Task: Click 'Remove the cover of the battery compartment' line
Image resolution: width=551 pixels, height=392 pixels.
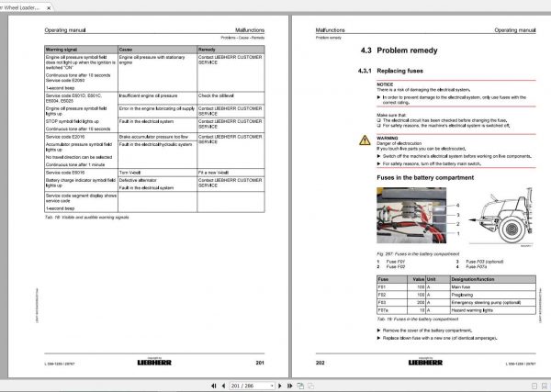Action: point(424,330)
